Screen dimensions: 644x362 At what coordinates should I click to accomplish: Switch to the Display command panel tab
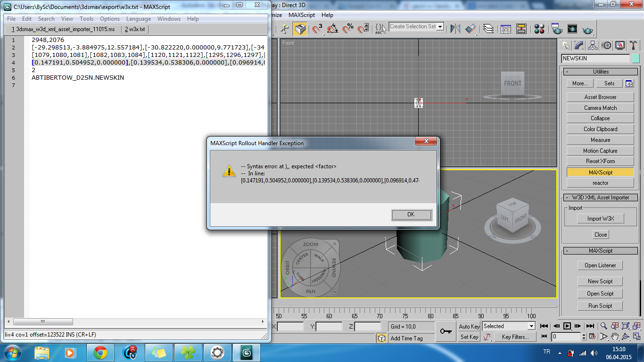620,45
